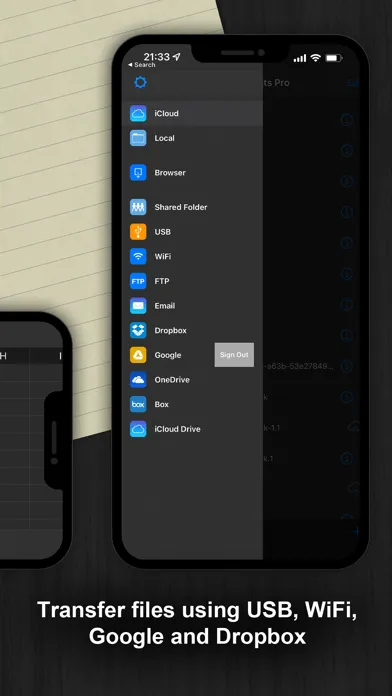Click the Browser download icon
This screenshot has height=696, width=392.
click(x=138, y=173)
